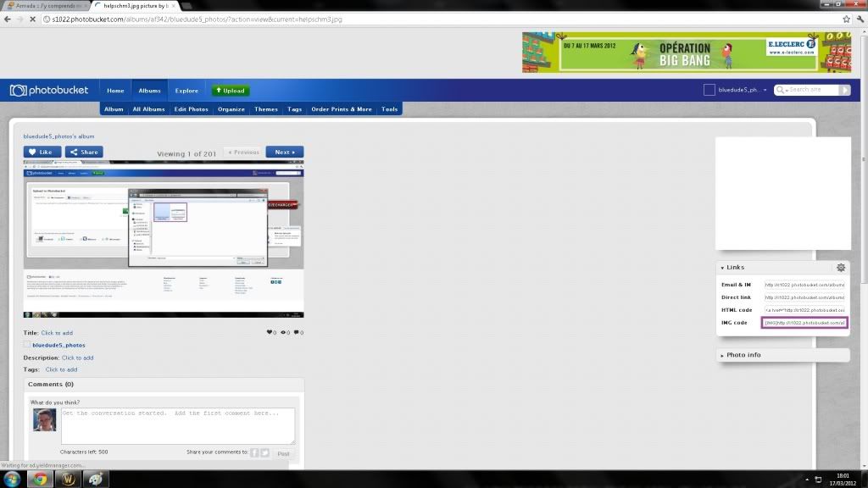Screen dimensions: 868x488
Task: Open search scope dropdown arrow
Action: pos(786,90)
